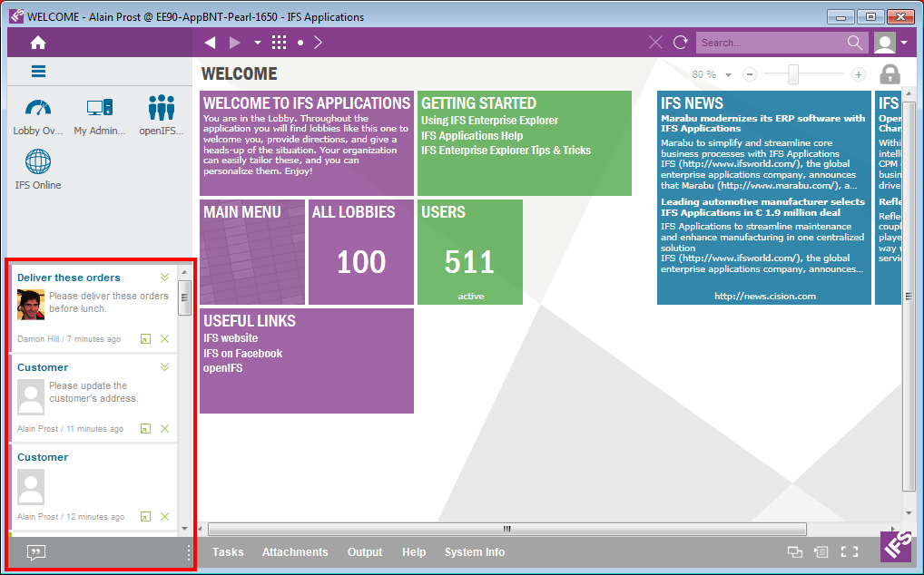The width and height of the screenshot is (924, 575).
Task: Click the refresh icon beside search
Action: tap(681, 43)
